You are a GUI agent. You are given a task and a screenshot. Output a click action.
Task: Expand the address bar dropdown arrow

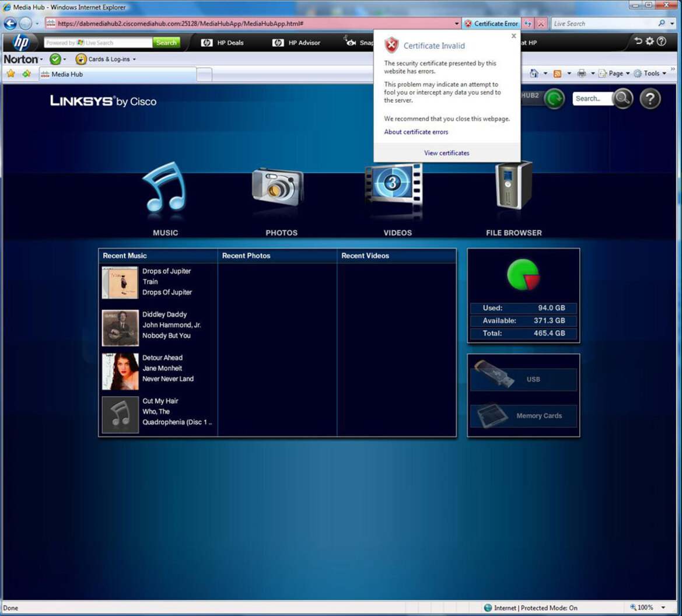(457, 23)
